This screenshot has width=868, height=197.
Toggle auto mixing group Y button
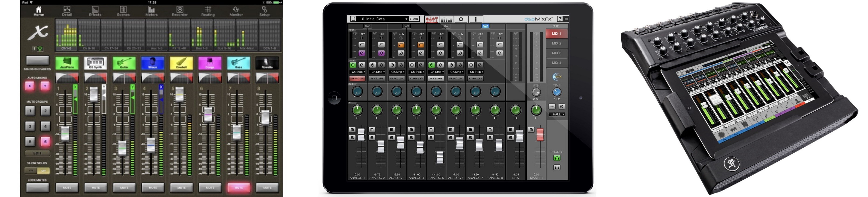point(45,86)
